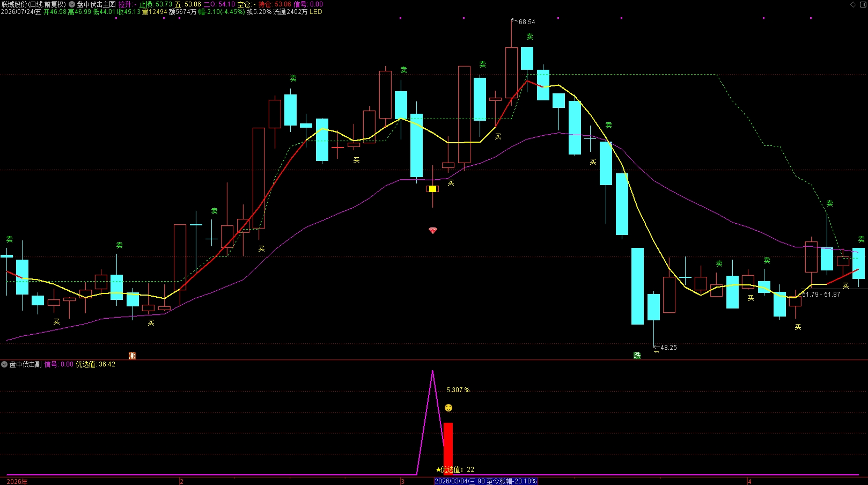Select the 盘中伏击主图 indicator name
The height and width of the screenshot is (485, 868).
97,4
